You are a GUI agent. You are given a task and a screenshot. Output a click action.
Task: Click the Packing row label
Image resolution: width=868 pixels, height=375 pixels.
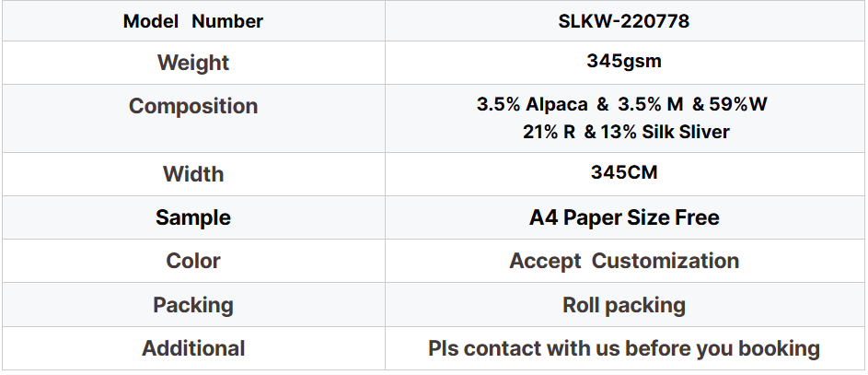tap(193, 305)
